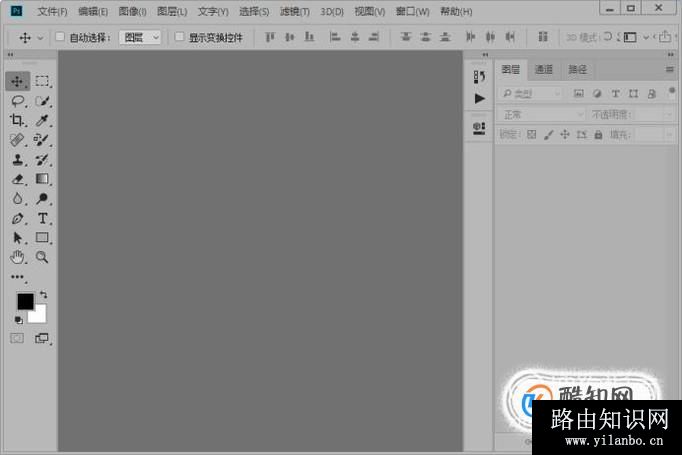Image resolution: width=682 pixels, height=455 pixels.
Task: Select the Zoom tool
Action: click(x=42, y=257)
